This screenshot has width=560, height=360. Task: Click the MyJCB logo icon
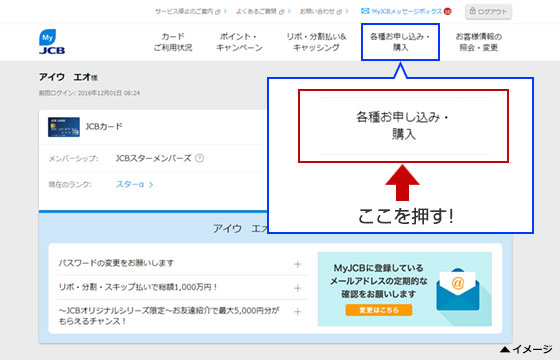tap(52, 42)
